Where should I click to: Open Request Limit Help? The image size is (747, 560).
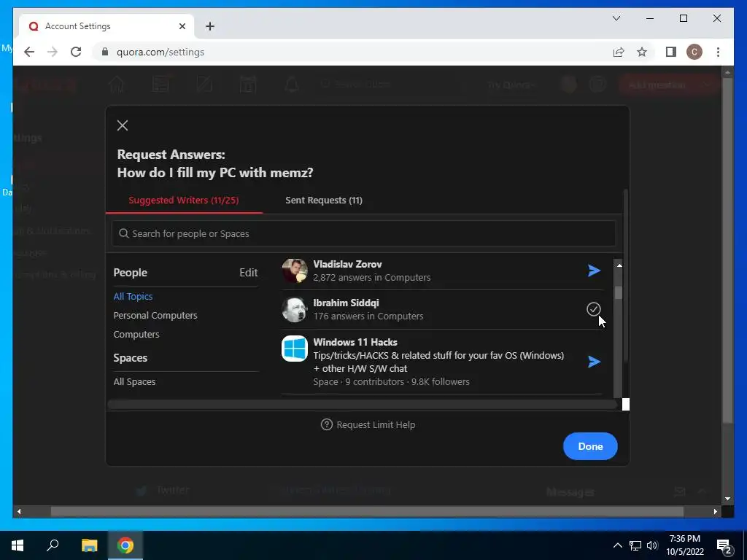pos(368,424)
